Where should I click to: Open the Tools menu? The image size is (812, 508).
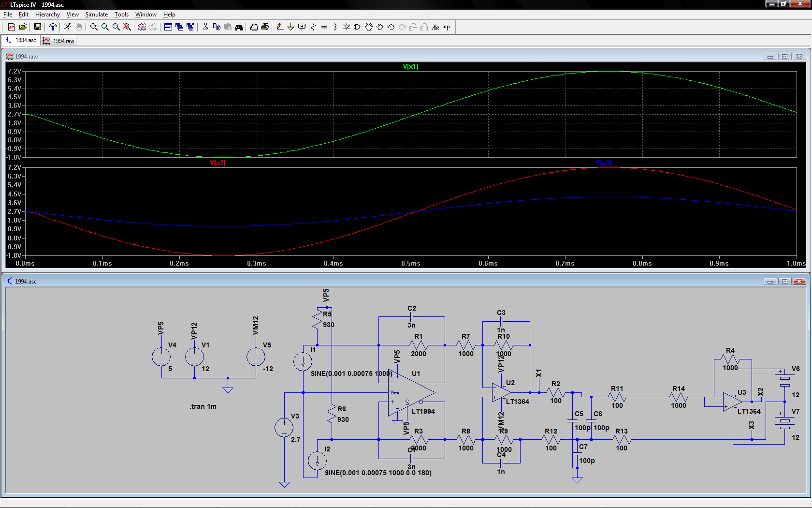121,15
